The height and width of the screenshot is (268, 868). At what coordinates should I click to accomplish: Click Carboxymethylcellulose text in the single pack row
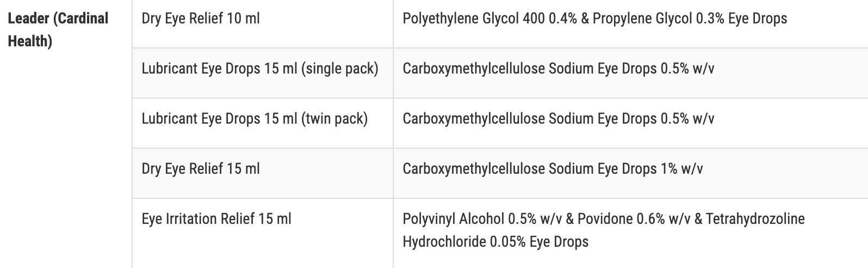click(x=472, y=69)
